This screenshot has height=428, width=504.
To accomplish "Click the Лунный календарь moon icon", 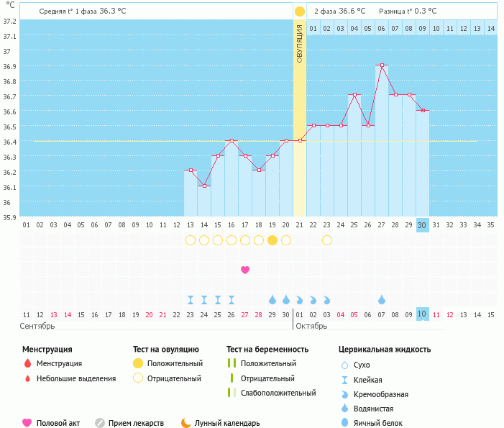I will coord(186,423).
